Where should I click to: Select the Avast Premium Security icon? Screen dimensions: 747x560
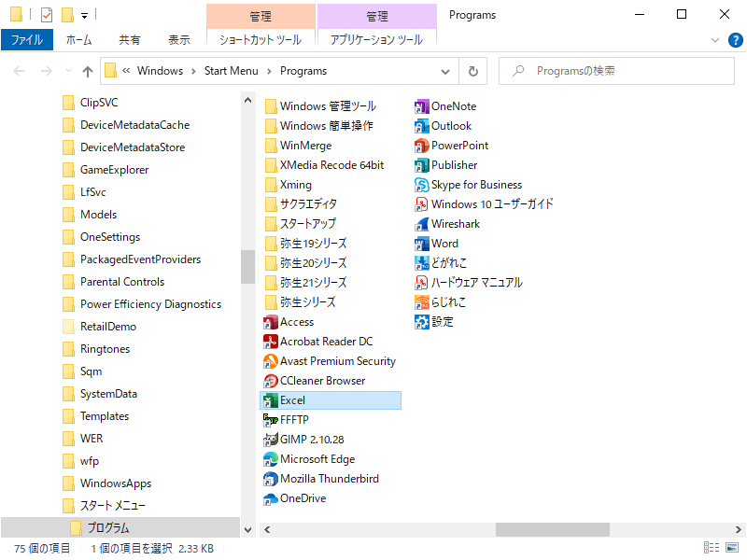(x=271, y=361)
